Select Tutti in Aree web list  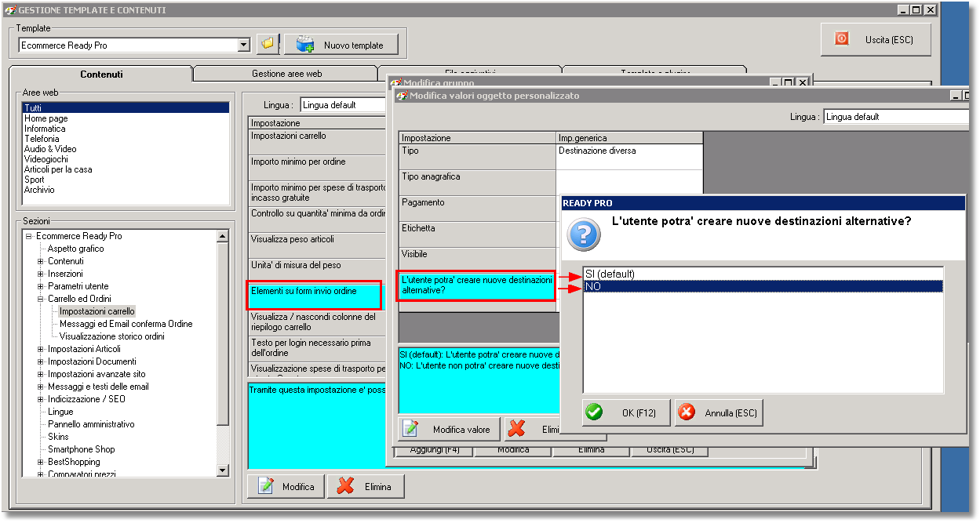point(126,108)
